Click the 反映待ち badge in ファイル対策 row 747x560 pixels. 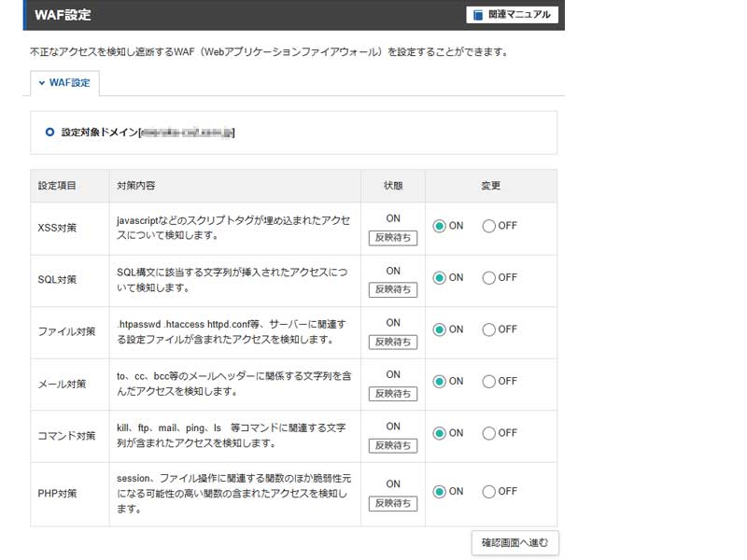393,342
